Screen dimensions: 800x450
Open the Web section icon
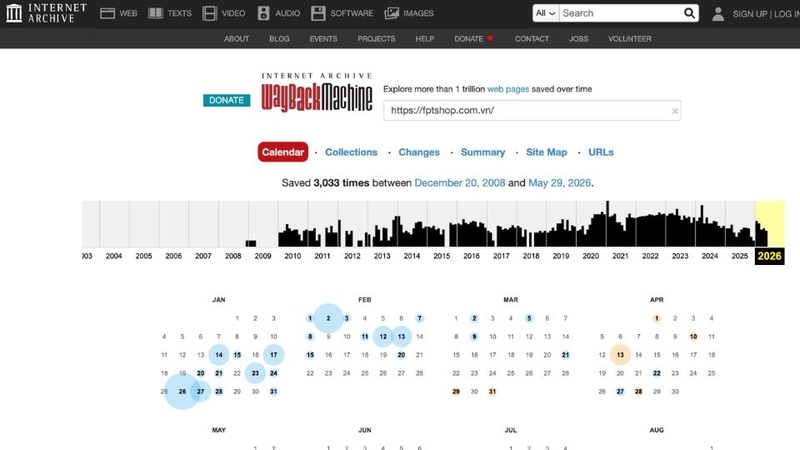(x=107, y=13)
